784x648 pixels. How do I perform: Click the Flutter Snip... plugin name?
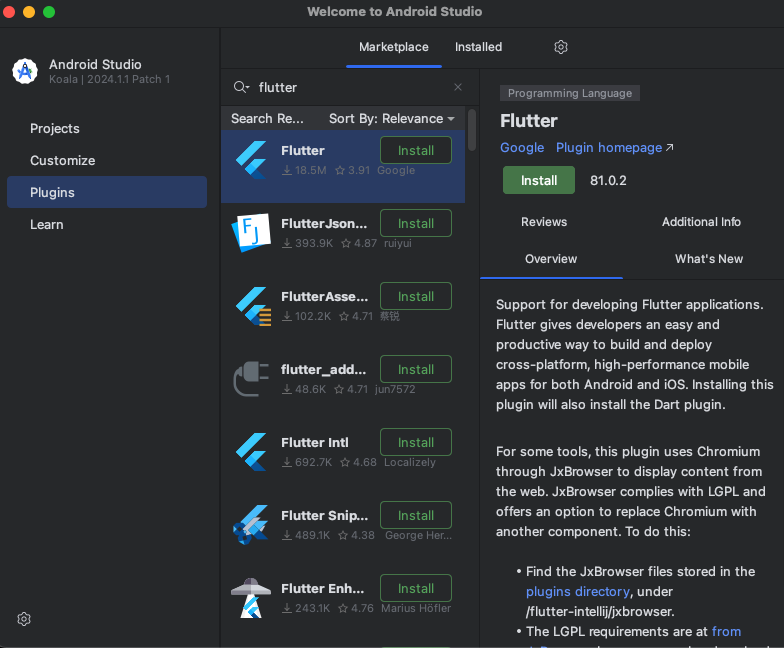point(324,516)
